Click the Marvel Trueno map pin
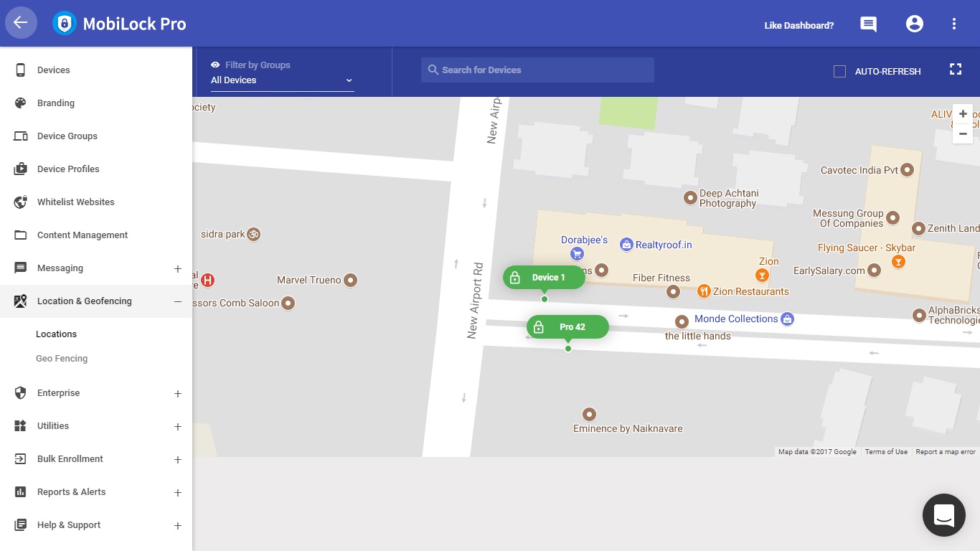Viewport: 980px width, 551px height. pyautogui.click(x=351, y=280)
